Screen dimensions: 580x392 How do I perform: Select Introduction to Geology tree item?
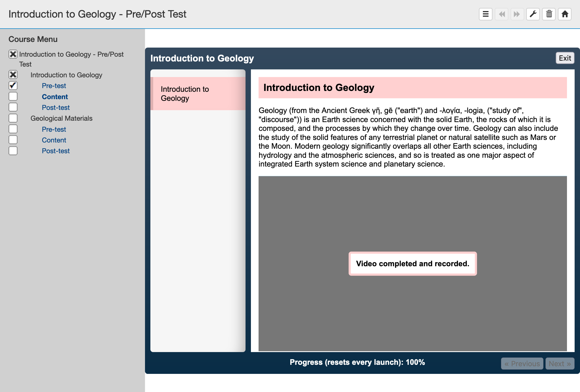click(x=66, y=75)
